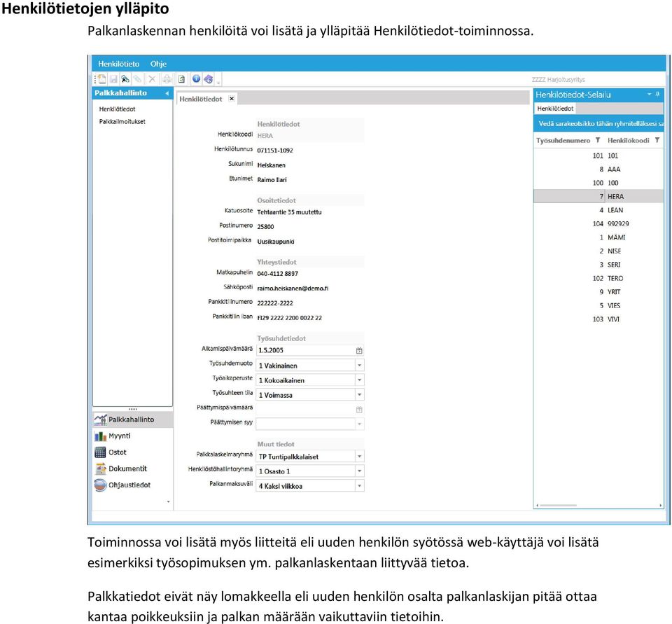Viewport: 672px width, 624px height.
Task: Open the Työsuhdemuoto dropdown
Action: [359, 366]
